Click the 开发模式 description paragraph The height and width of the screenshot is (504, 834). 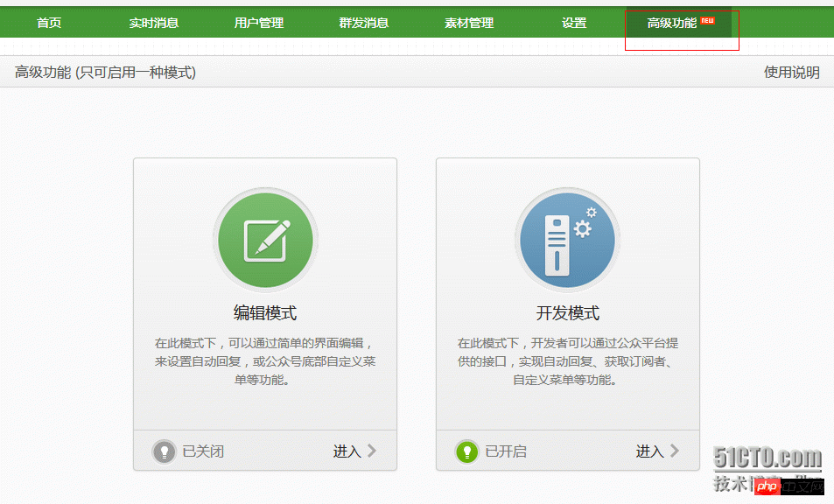point(568,361)
